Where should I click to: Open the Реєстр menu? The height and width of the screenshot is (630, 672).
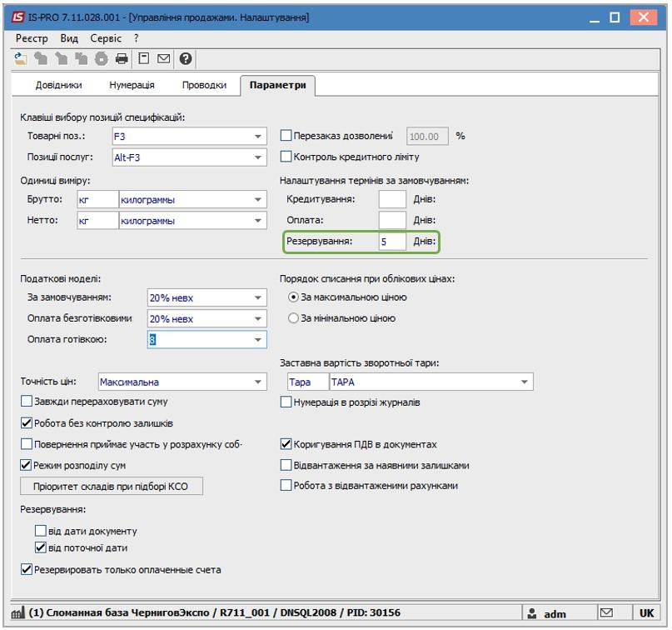(x=32, y=38)
